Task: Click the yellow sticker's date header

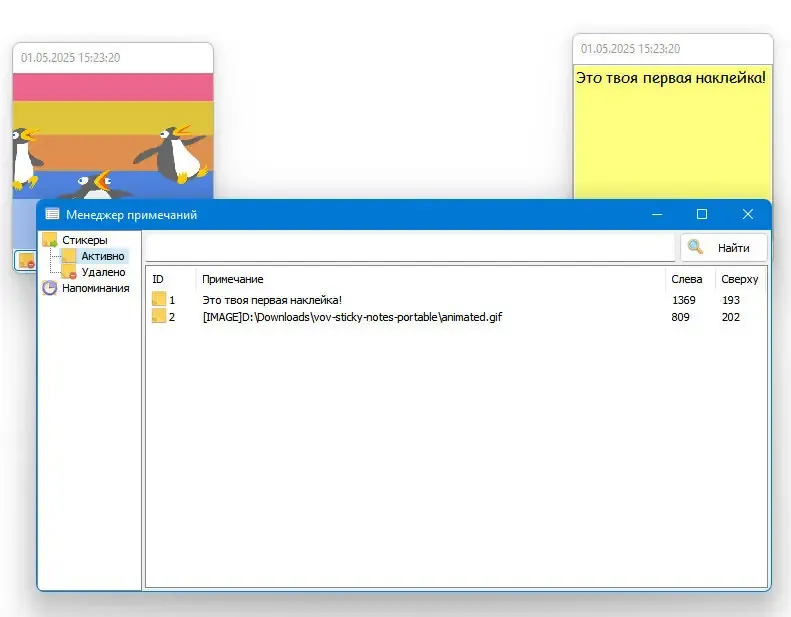Action: click(630, 49)
